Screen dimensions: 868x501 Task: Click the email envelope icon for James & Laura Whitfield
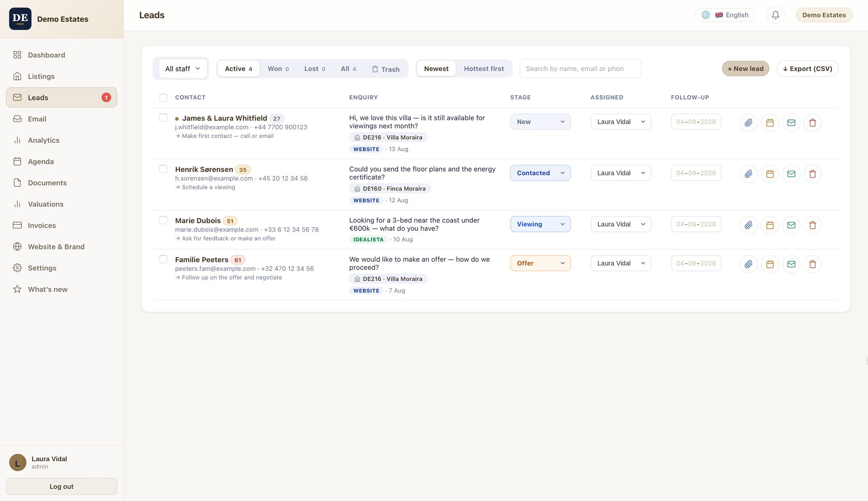pos(791,122)
